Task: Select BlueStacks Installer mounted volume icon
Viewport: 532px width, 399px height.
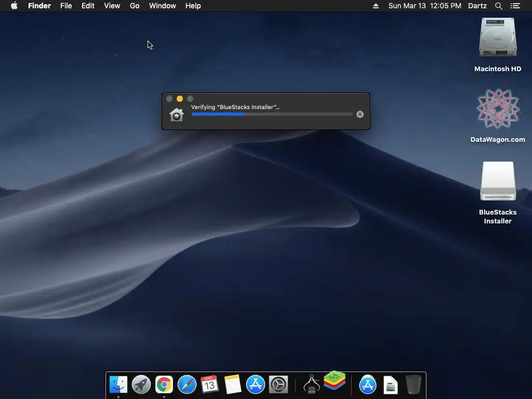Action: click(x=498, y=181)
